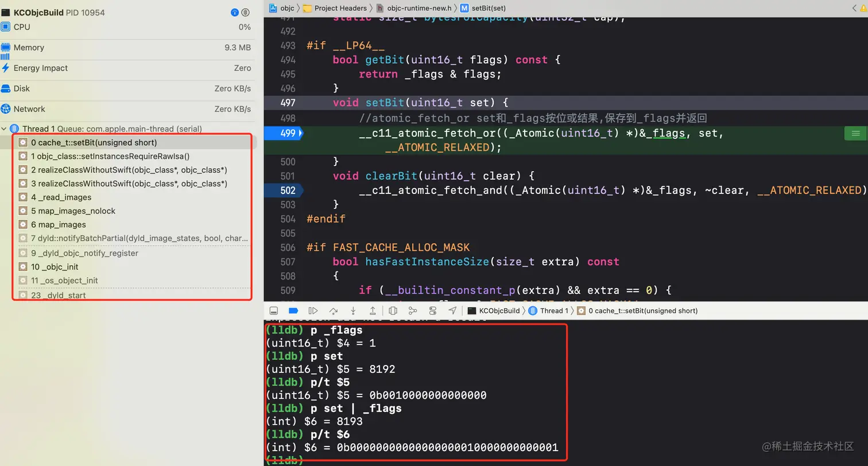The height and width of the screenshot is (466, 868).
Task: Click the green thread indicator badge on line 499
Action: (855, 133)
